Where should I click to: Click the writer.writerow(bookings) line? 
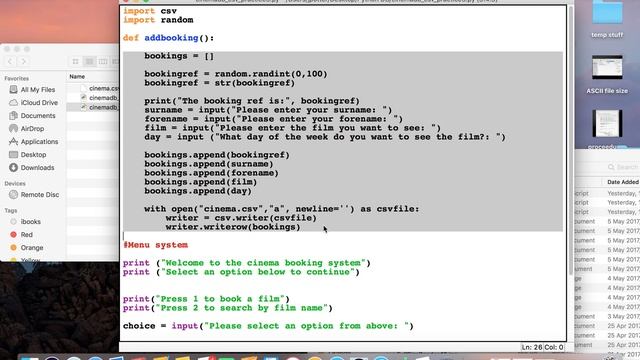click(233, 227)
